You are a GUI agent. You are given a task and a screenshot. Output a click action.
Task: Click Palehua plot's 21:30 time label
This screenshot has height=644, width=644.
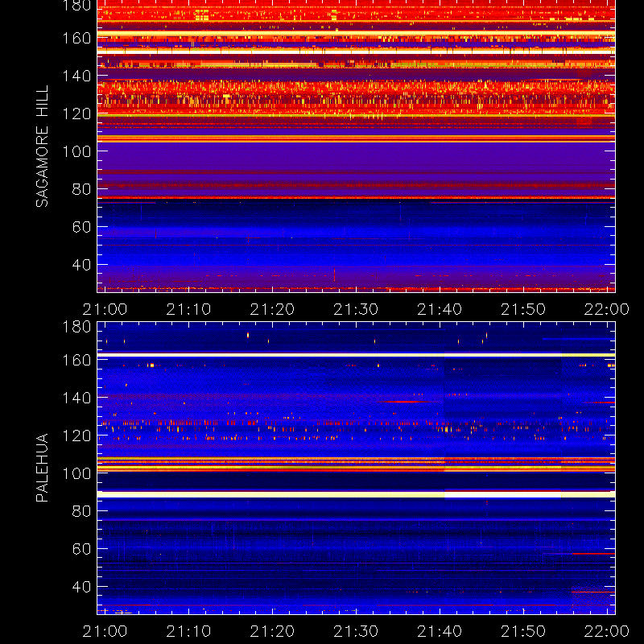356,631
